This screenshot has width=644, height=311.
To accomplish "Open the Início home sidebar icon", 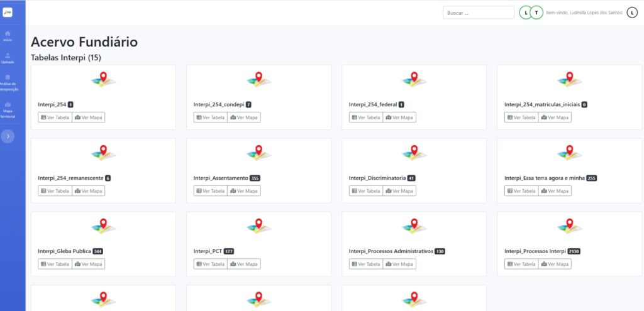I will click(8, 35).
